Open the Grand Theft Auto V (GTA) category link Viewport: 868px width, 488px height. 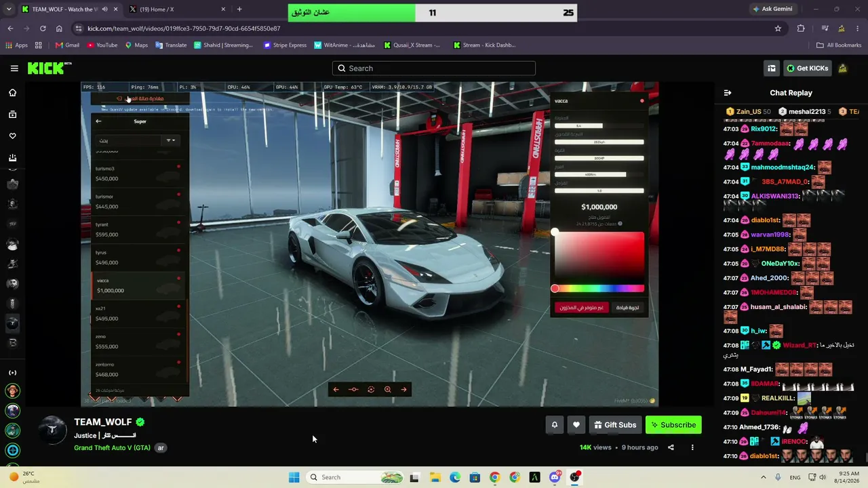[112, 448]
